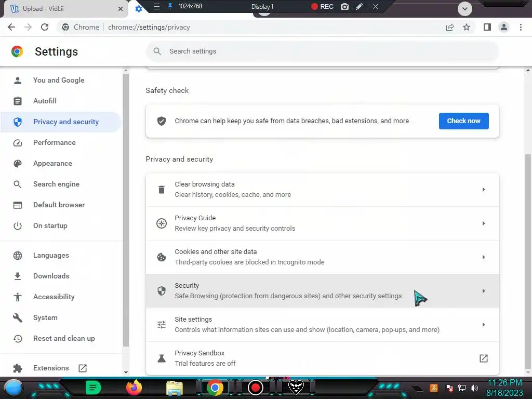Open the Downloads settings section
Viewport: 532px width, 399px height.
pyautogui.click(x=60, y=276)
